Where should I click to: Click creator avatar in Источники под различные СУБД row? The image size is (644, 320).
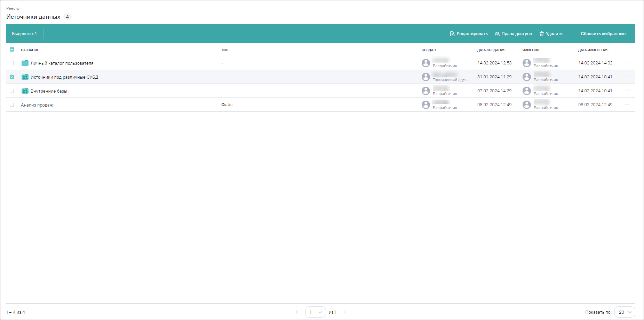click(426, 77)
